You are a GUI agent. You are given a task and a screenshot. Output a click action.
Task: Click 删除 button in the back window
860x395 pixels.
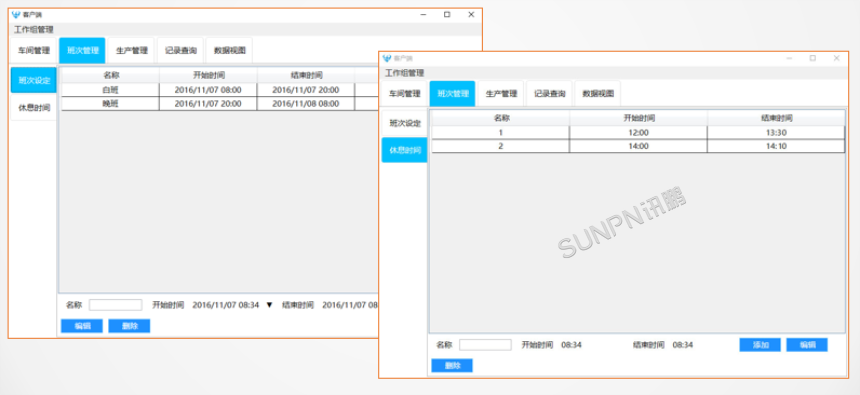(129, 326)
